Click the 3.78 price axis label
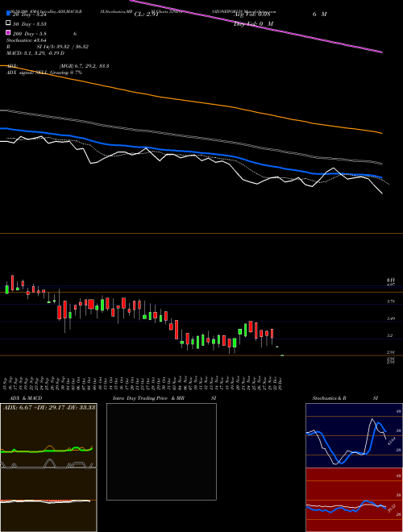The image size is (403, 532). click(x=391, y=301)
